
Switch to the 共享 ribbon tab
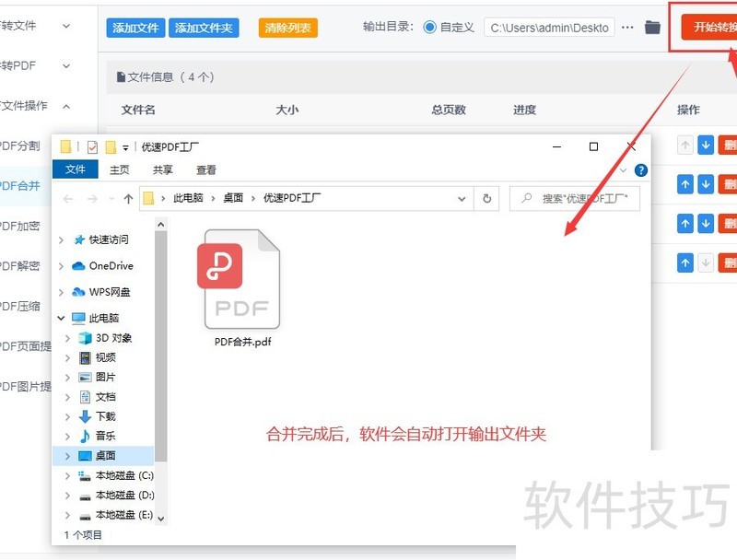click(163, 169)
